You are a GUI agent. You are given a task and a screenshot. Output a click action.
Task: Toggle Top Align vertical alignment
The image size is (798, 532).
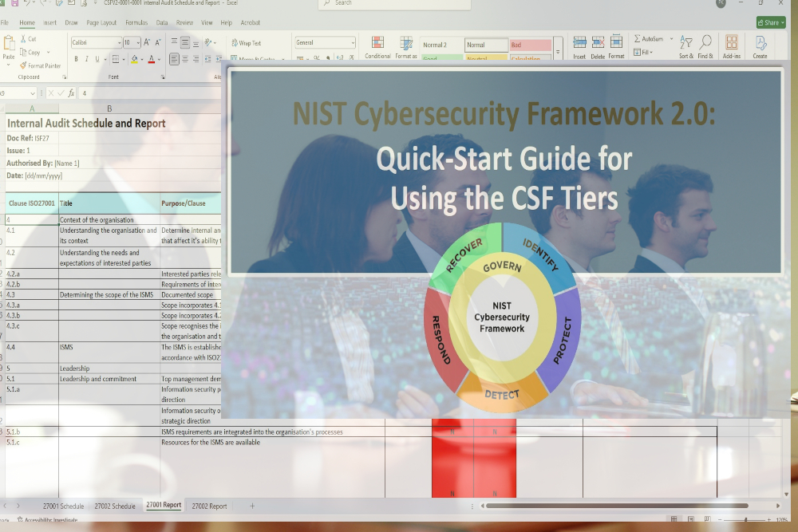pyautogui.click(x=174, y=43)
